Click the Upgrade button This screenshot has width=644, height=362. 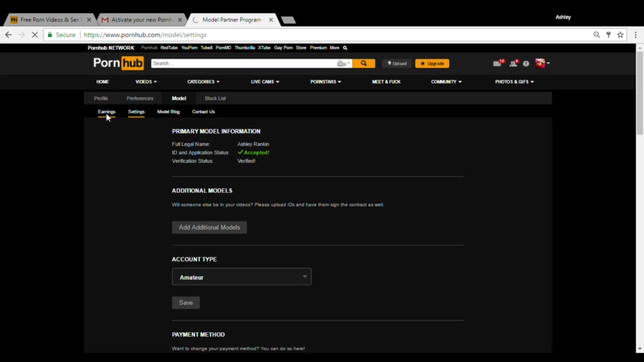(x=432, y=63)
